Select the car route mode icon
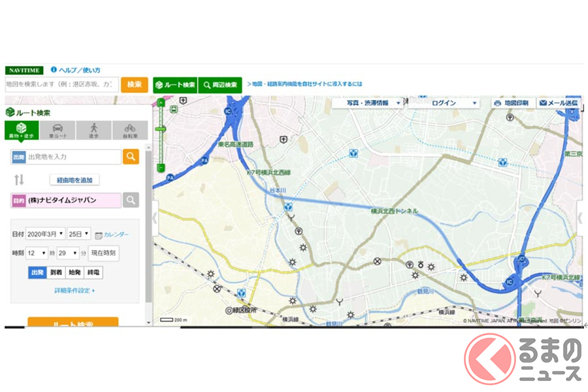This screenshot has width=588, height=392. (x=57, y=130)
